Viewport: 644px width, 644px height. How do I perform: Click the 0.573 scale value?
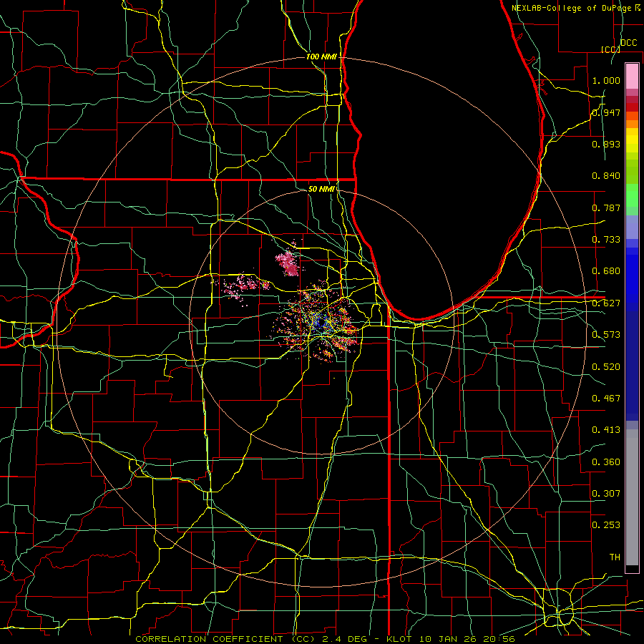coord(606,335)
